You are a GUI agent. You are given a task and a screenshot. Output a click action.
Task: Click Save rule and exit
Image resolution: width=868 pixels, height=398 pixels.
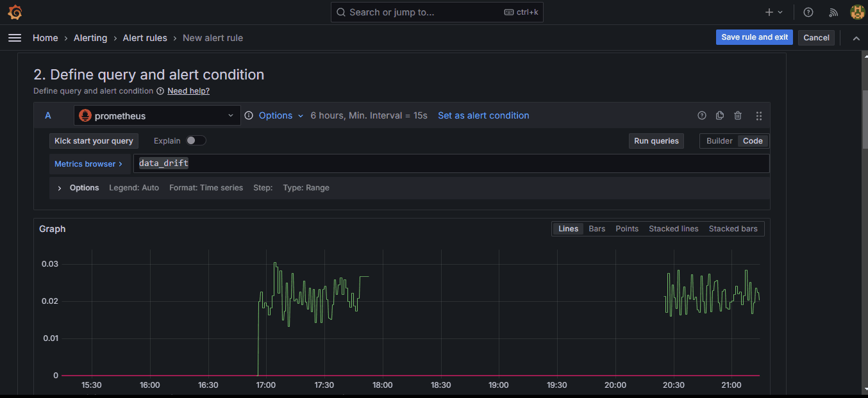click(755, 37)
